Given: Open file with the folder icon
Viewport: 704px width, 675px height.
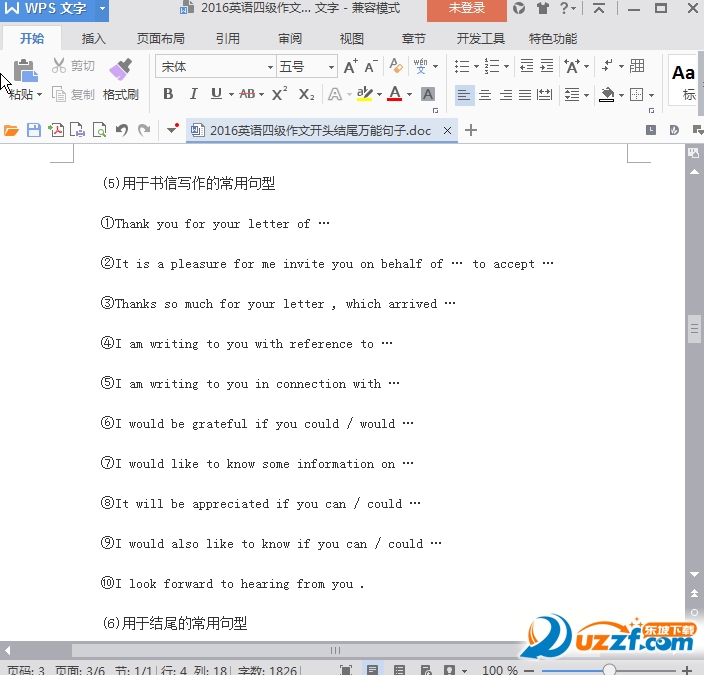Looking at the screenshot, I should point(11,131).
